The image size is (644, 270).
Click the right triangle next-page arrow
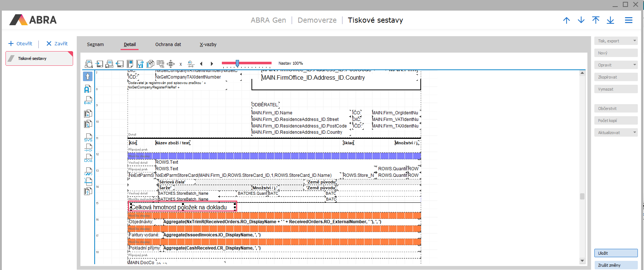pos(212,64)
